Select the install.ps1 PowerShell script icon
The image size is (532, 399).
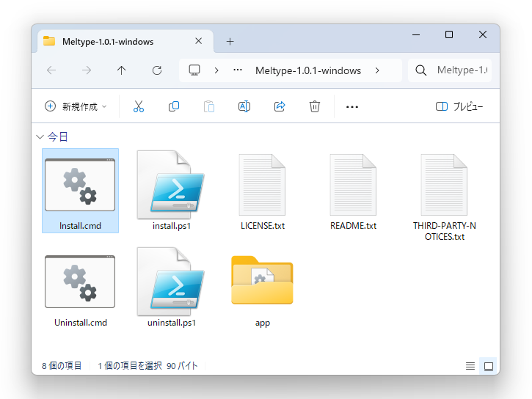pyautogui.click(x=171, y=185)
